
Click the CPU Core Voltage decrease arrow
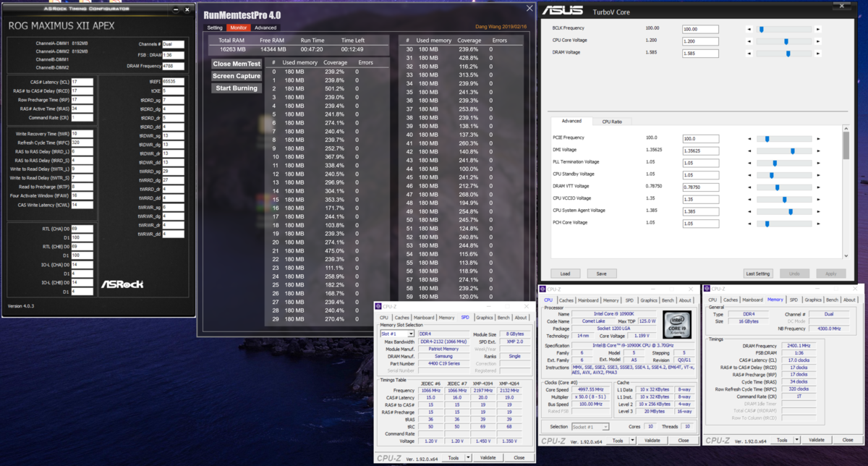coord(749,41)
